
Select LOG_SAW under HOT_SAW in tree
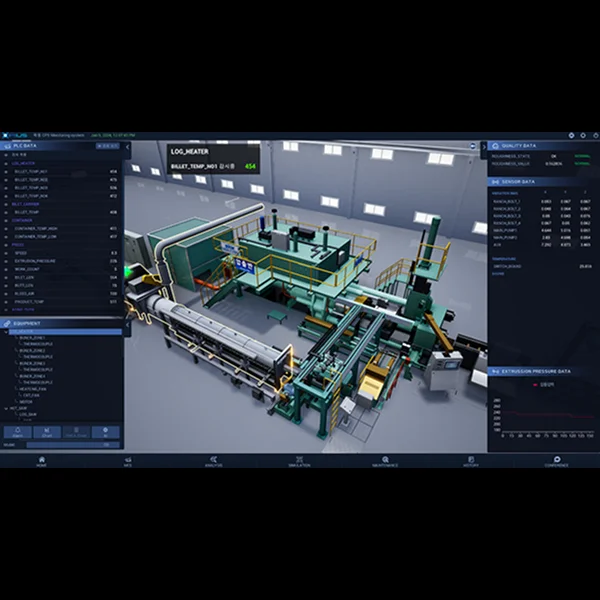point(28,414)
